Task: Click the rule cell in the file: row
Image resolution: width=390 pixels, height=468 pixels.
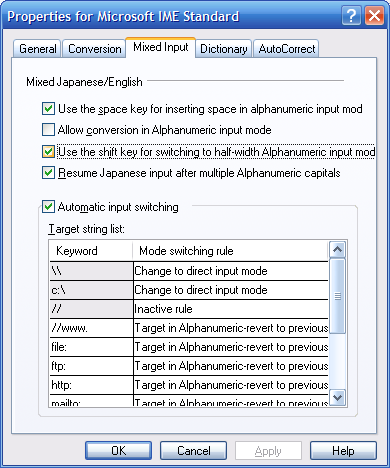Action: point(231,347)
